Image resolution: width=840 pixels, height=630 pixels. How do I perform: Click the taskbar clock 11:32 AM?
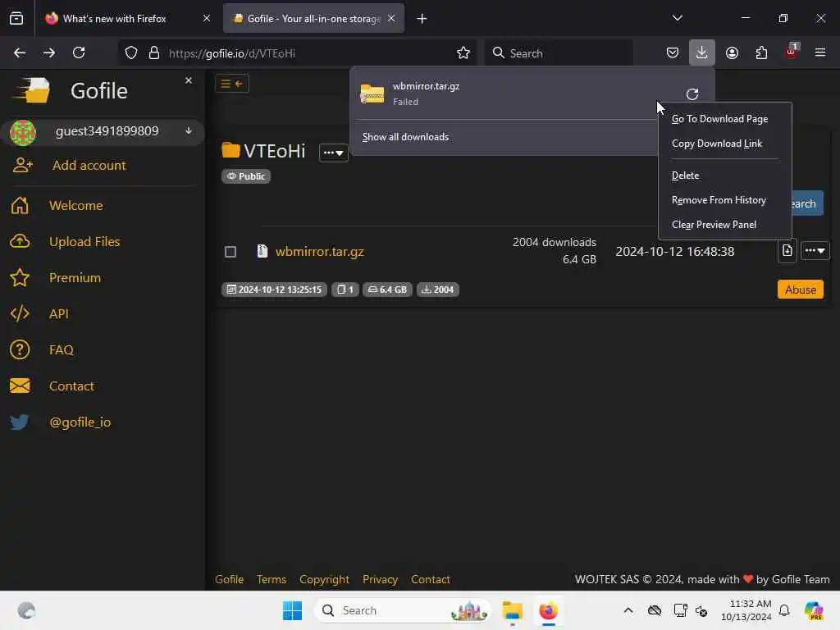point(746,610)
